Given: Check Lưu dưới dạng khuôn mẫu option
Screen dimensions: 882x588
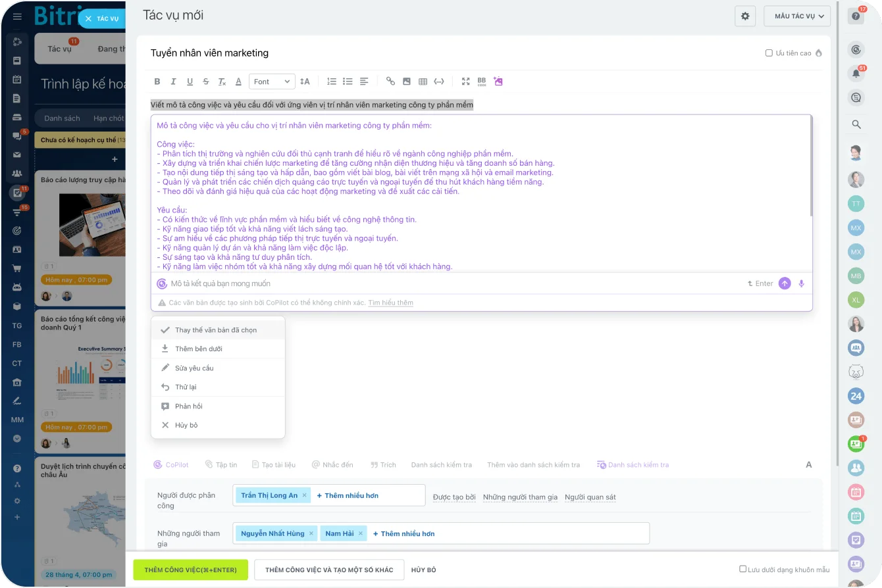Looking at the screenshot, I should (x=742, y=570).
